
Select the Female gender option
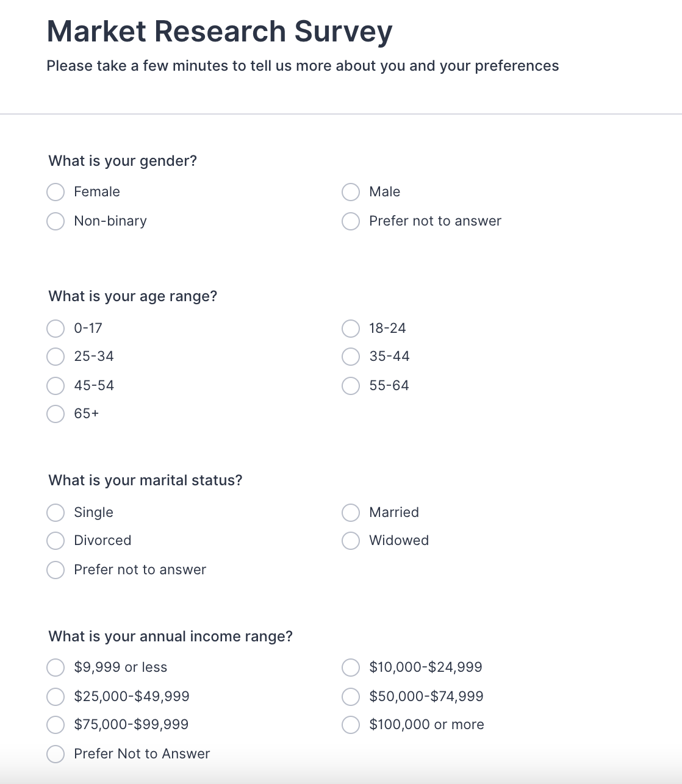tap(56, 192)
